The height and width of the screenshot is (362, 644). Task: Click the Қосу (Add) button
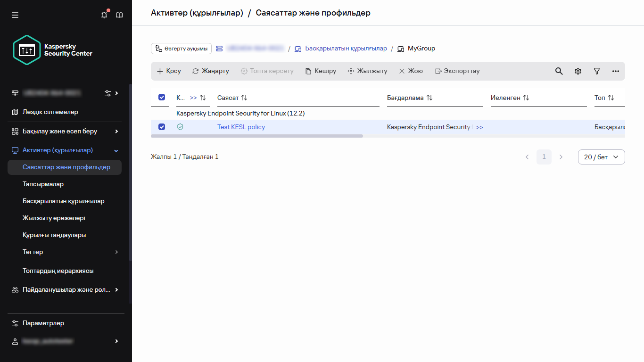pos(169,71)
